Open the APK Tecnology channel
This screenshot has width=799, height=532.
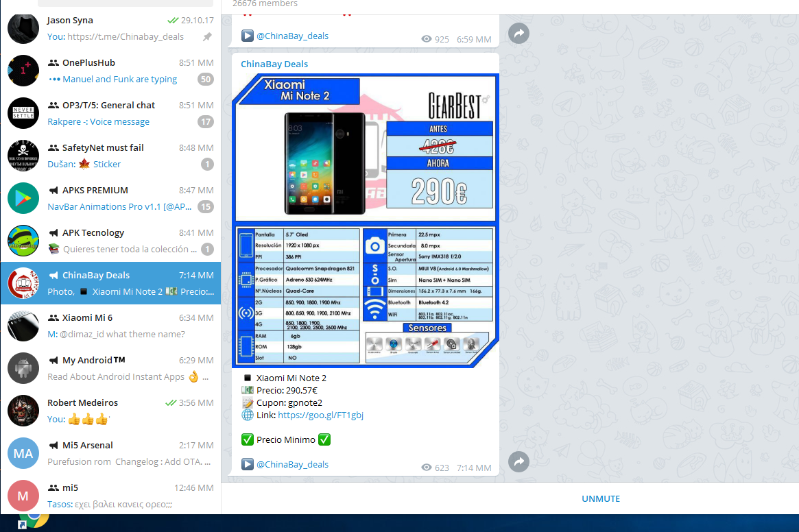(x=110, y=241)
